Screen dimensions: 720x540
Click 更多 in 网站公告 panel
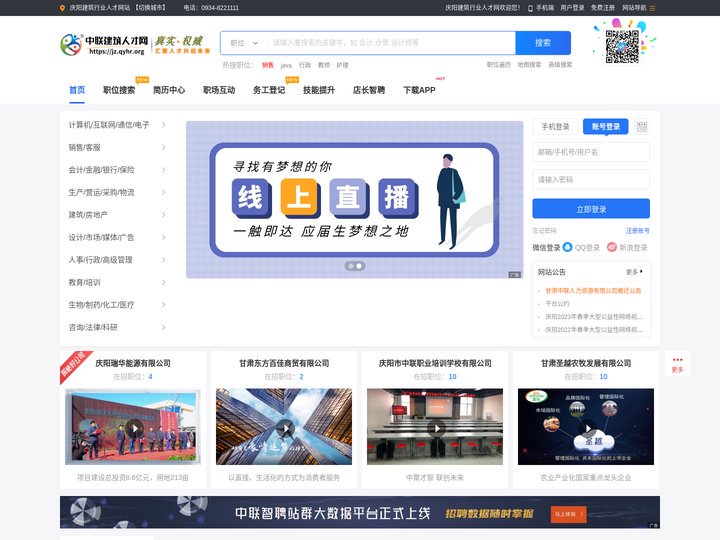point(635,272)
